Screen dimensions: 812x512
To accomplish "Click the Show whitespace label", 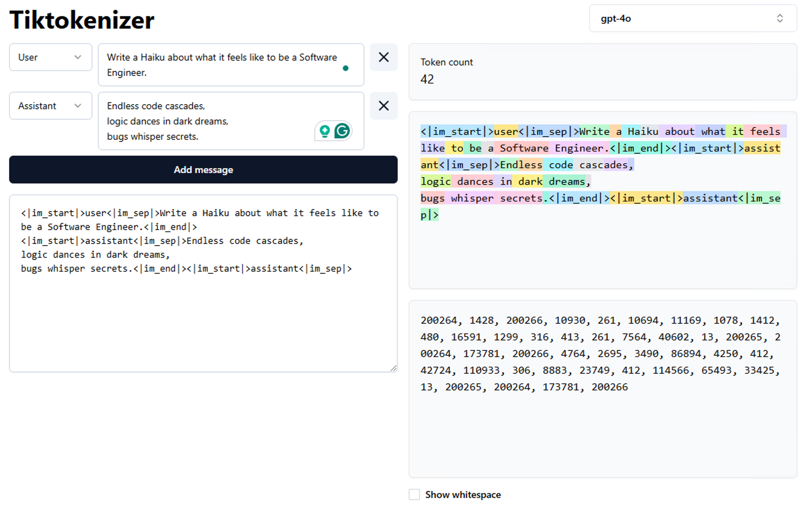I will tap(463, 495).
